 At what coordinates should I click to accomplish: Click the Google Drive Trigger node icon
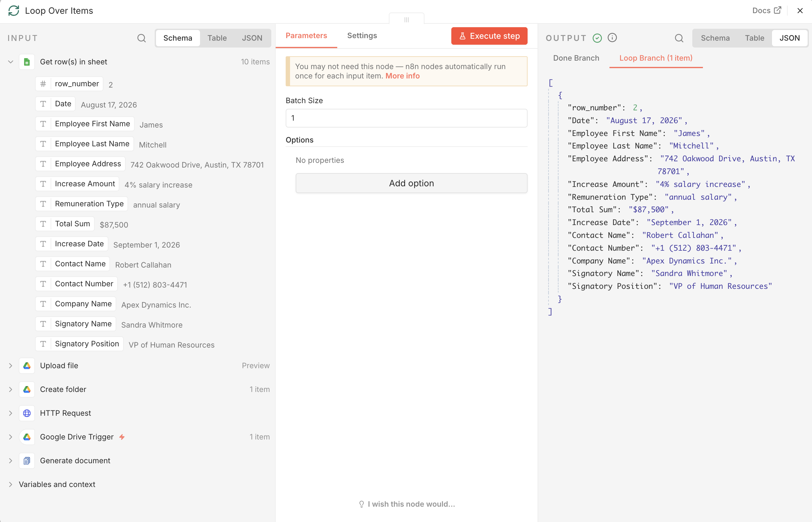coord(27,437)
